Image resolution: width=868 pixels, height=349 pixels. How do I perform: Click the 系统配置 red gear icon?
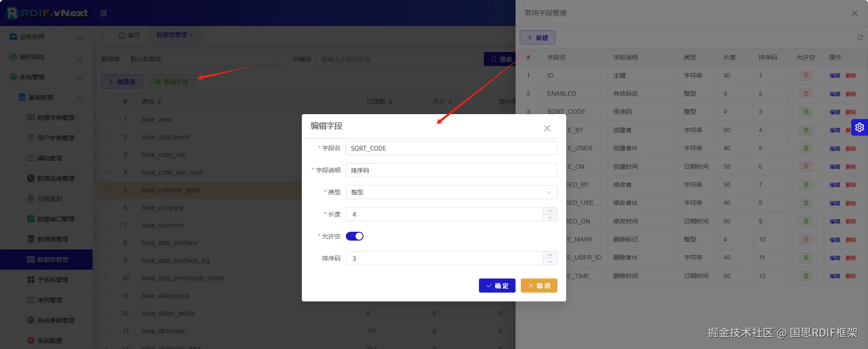31,341
